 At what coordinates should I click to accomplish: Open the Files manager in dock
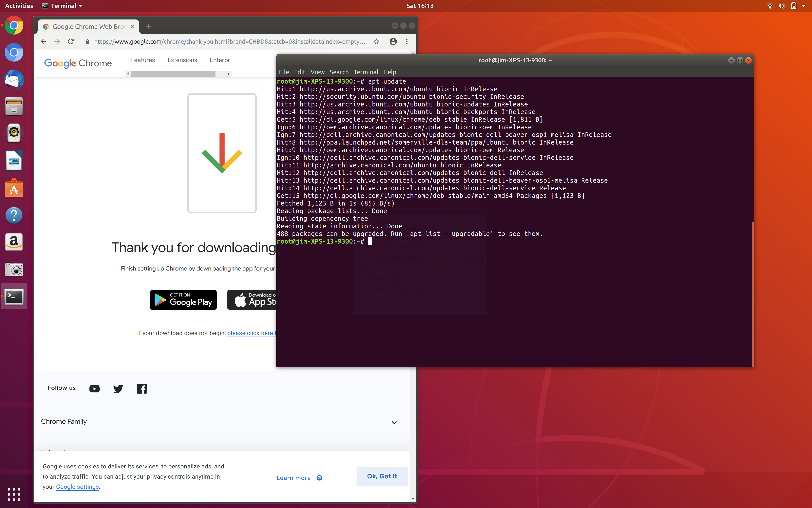pyautogui.click(x=14, y=106)
